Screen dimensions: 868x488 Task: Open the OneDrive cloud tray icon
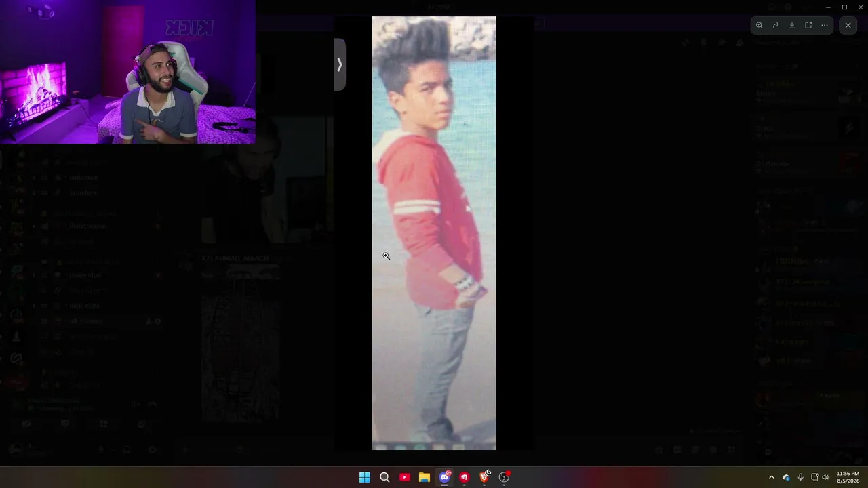pos(786,477)
